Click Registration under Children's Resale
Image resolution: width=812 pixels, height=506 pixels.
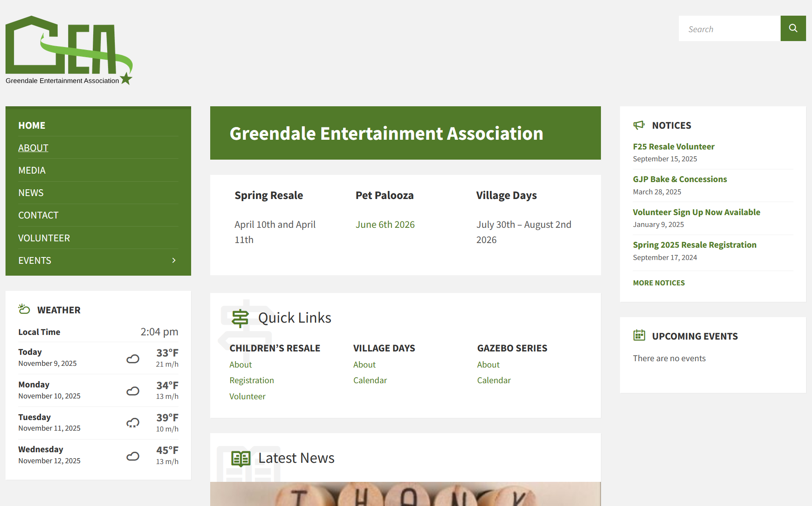pyautogui.click(x=251, y=380)
